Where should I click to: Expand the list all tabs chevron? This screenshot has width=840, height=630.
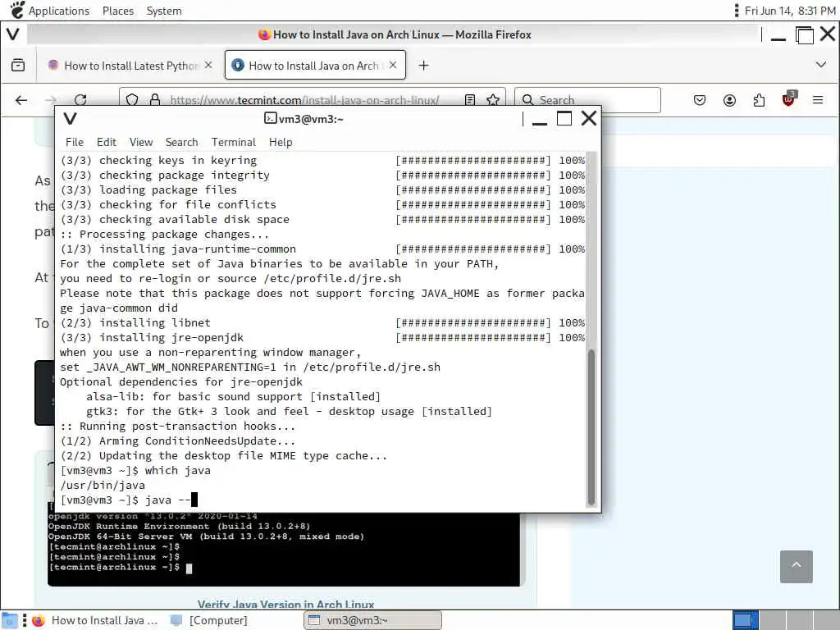pyautogui.click(x=820, y=65)
